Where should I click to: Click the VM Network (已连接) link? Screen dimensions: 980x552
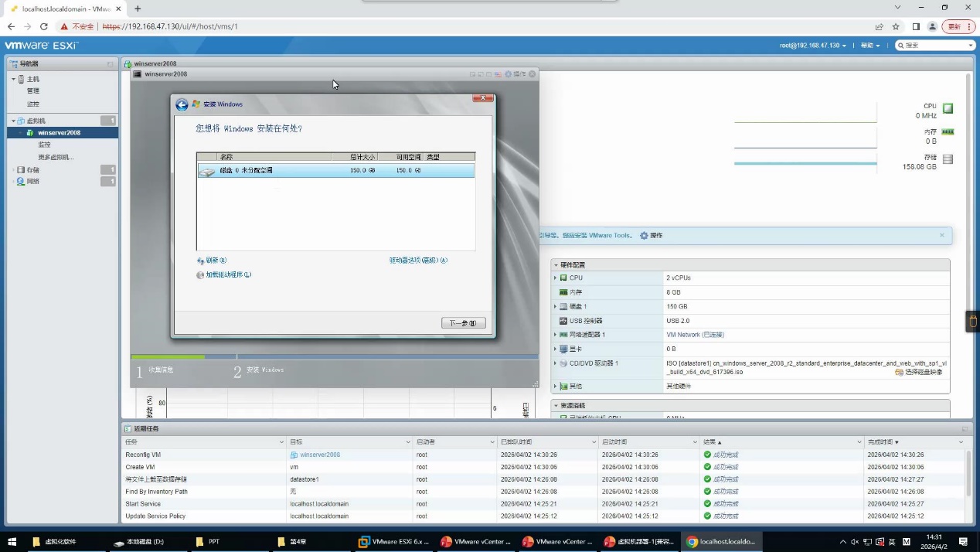tap(695, 335)
